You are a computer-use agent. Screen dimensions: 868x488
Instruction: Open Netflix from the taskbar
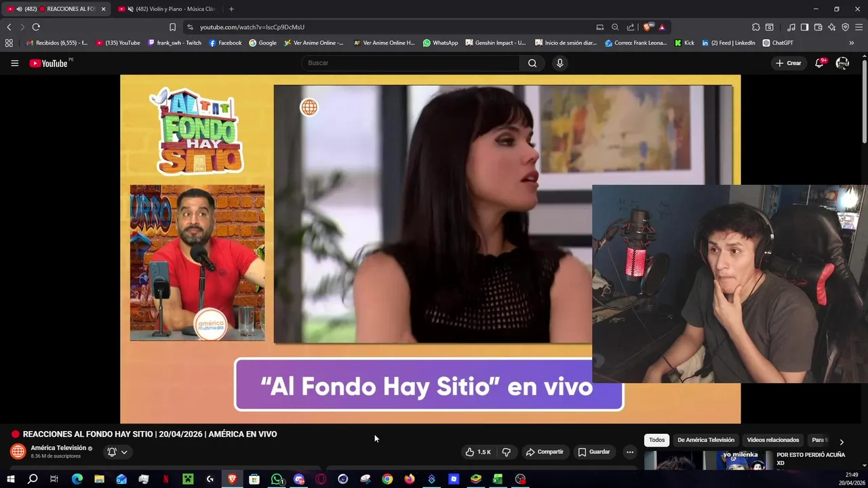tap(165, 479)
